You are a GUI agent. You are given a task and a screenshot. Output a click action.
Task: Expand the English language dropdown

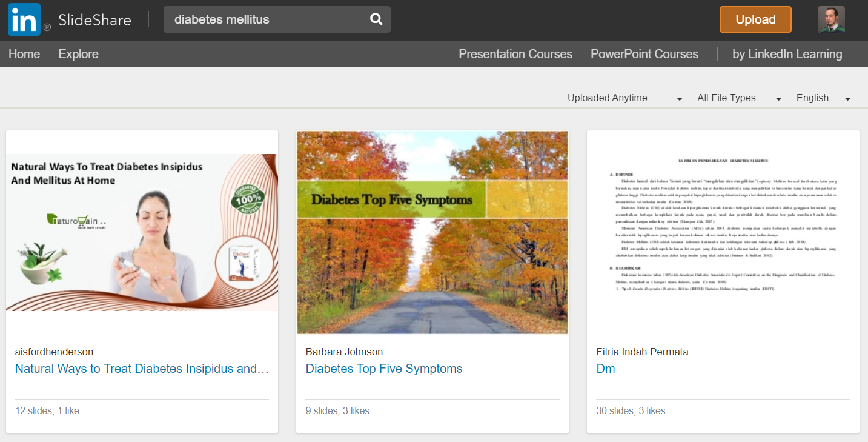[823, 98]
